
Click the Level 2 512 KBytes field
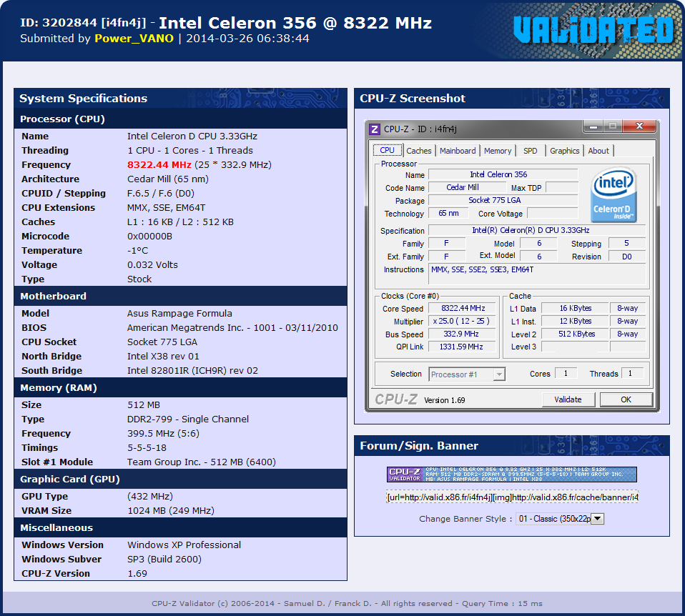pos(576,334)
